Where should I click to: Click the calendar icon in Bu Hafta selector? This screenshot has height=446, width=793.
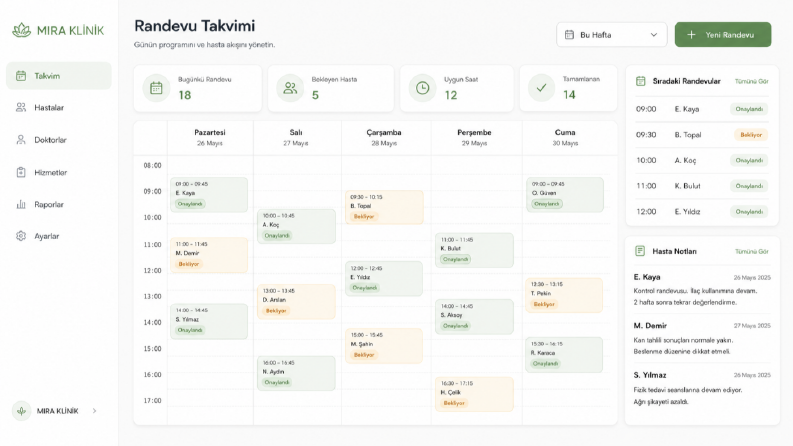(569, 34)
